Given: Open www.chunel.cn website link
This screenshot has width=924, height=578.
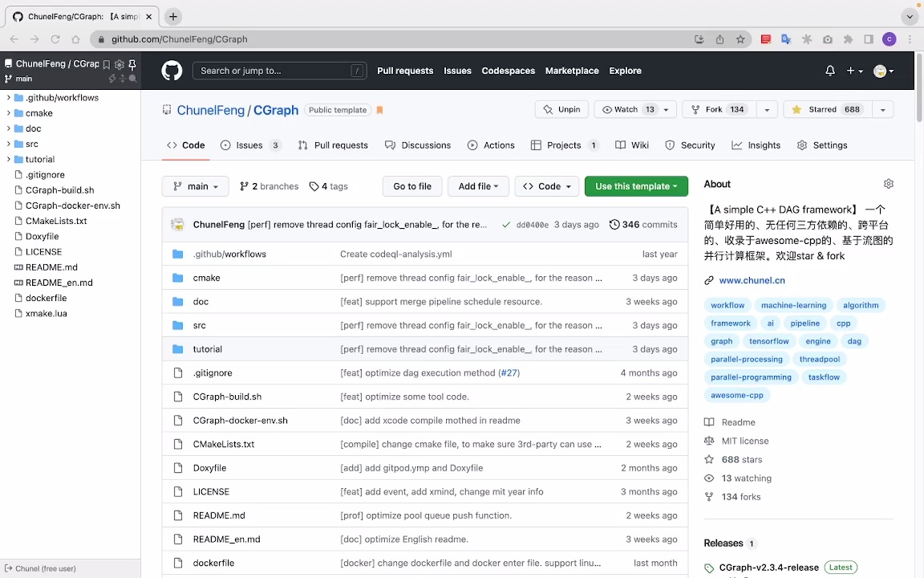Looking at the screenshot, I should click(x=752, y=281).
